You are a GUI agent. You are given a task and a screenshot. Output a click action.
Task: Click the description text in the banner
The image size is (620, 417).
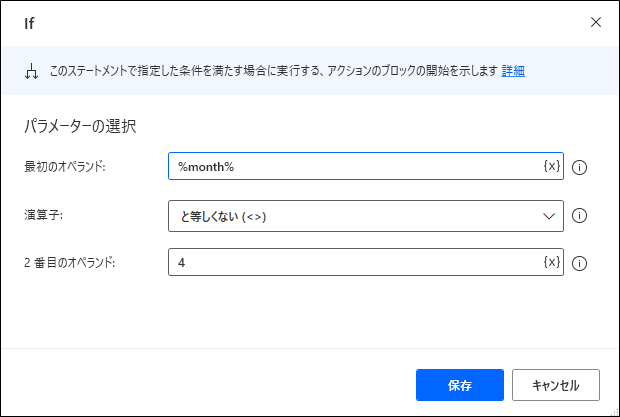click(270, 71)
